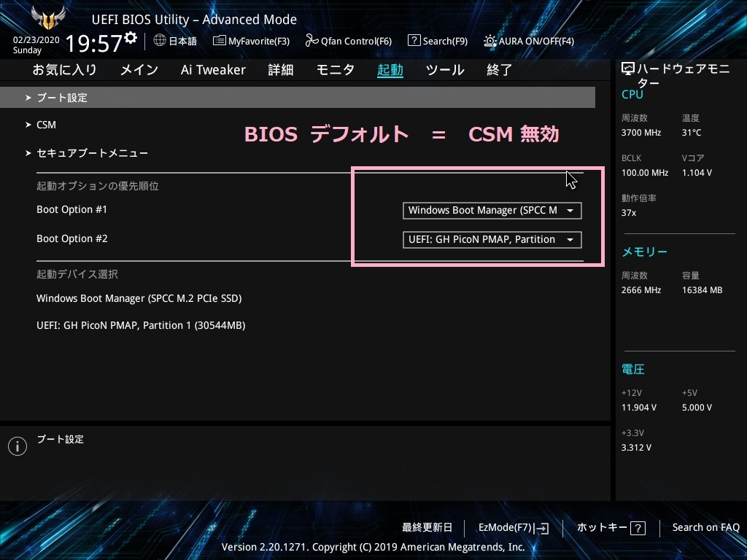Click Search on FAQ link
747x560 pixels.
tap(705, 528)
